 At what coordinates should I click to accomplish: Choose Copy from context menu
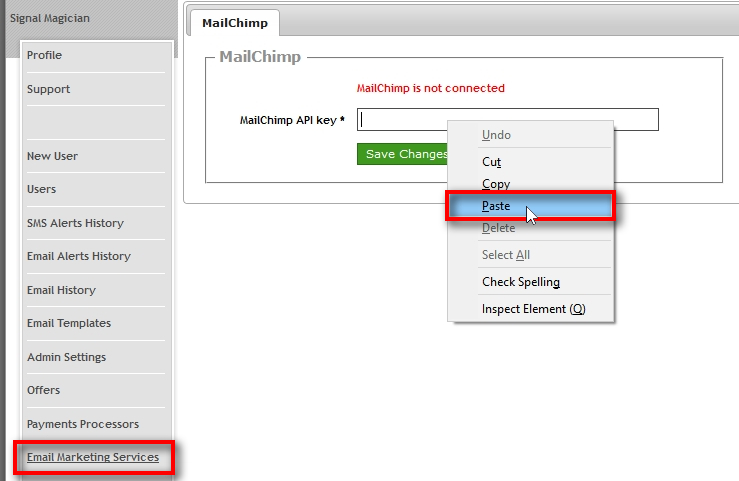pos(496,184)
